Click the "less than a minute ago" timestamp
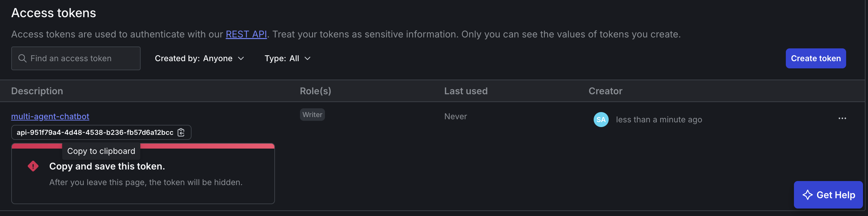 tap(659, 120)
